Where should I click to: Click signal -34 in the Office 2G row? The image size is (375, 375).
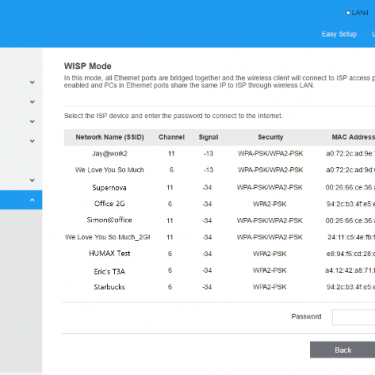207,204
